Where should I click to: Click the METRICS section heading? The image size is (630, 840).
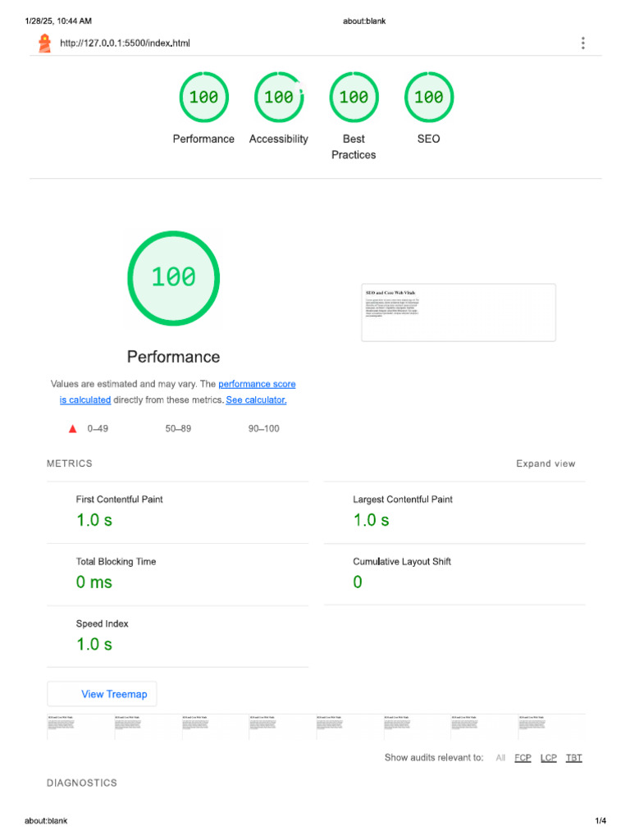tap(70, 463)
